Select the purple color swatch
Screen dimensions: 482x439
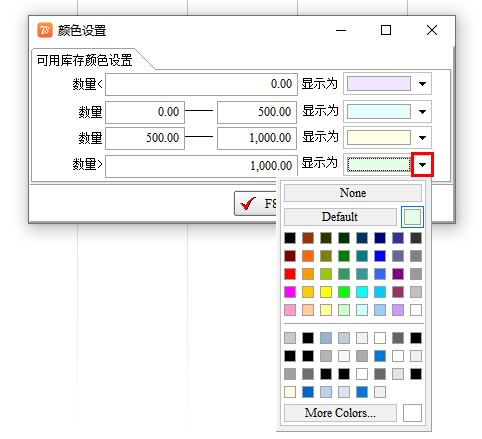(398, 274)
